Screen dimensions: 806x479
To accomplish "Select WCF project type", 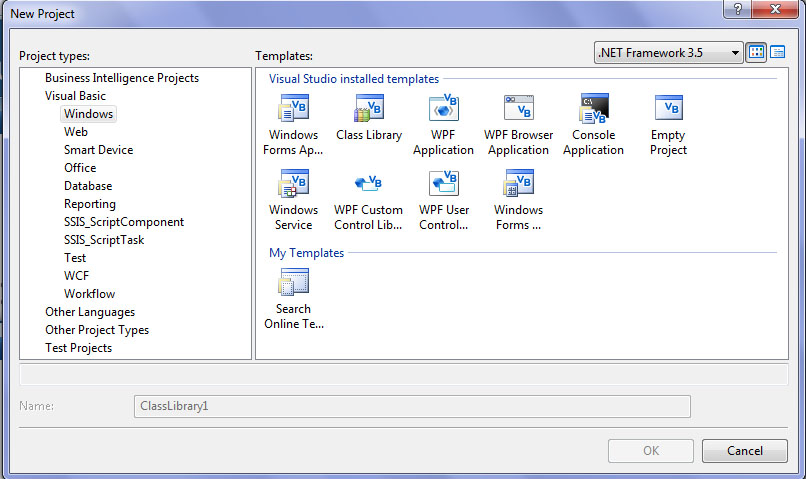I will (x=77, y=276).
